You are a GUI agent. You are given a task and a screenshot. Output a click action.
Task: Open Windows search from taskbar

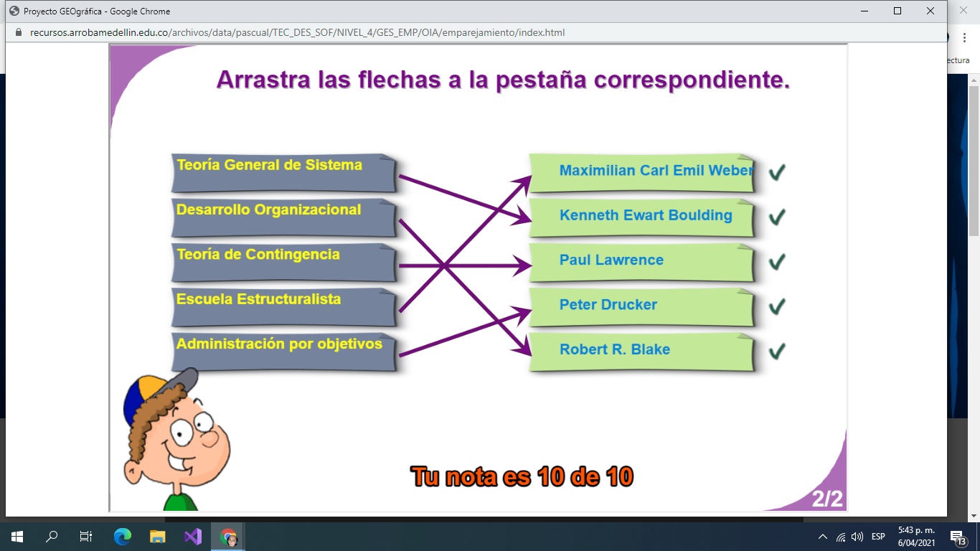(52, 536)
